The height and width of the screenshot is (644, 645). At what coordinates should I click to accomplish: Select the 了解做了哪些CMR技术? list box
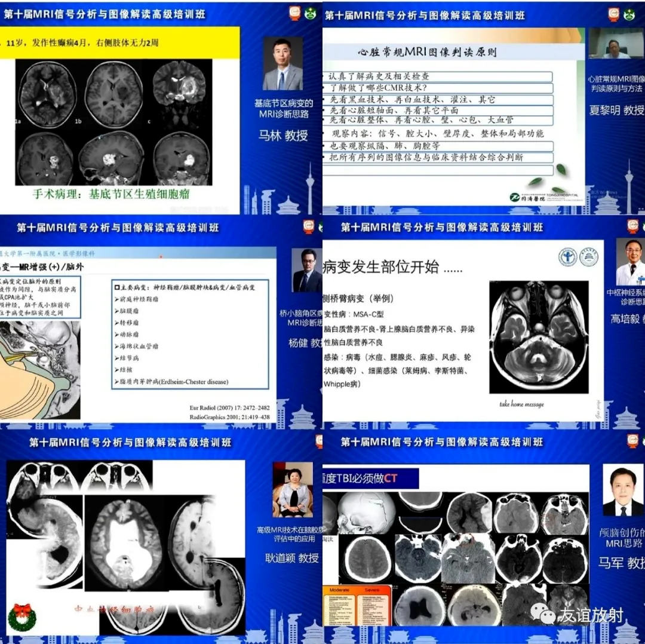pos(437,87)
